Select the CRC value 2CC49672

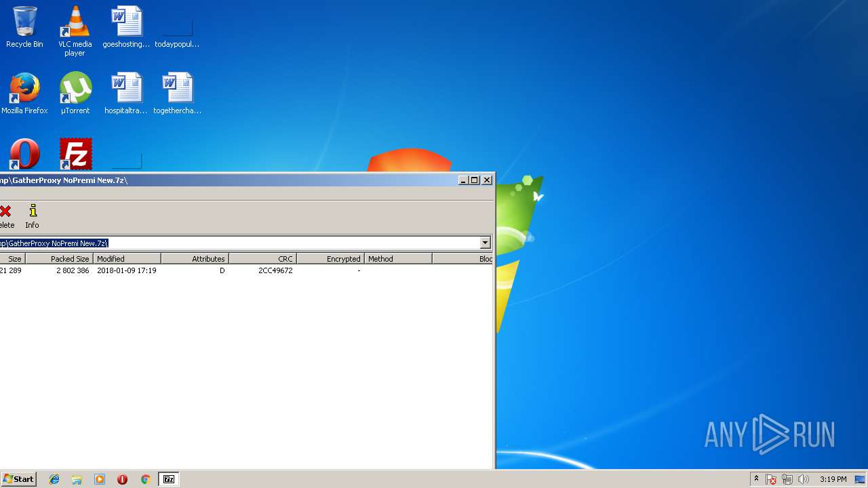pyautogui.click(x=275, y=270)
